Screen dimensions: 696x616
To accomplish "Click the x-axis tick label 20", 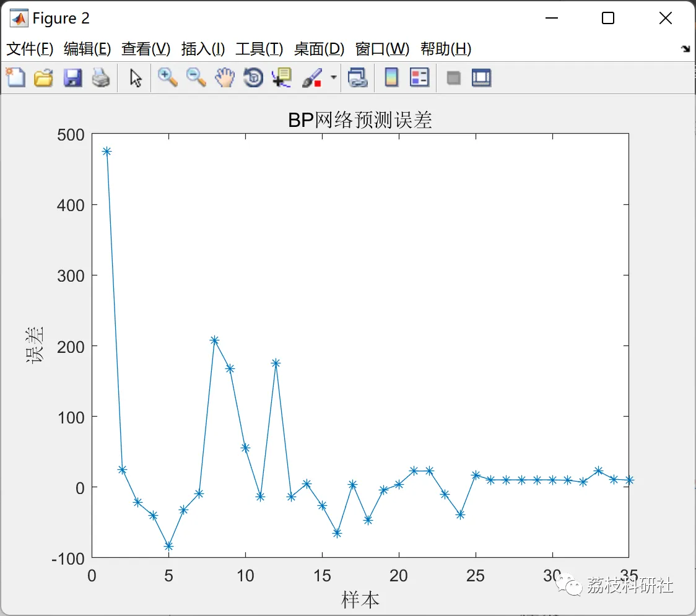I will pos(399,576).
